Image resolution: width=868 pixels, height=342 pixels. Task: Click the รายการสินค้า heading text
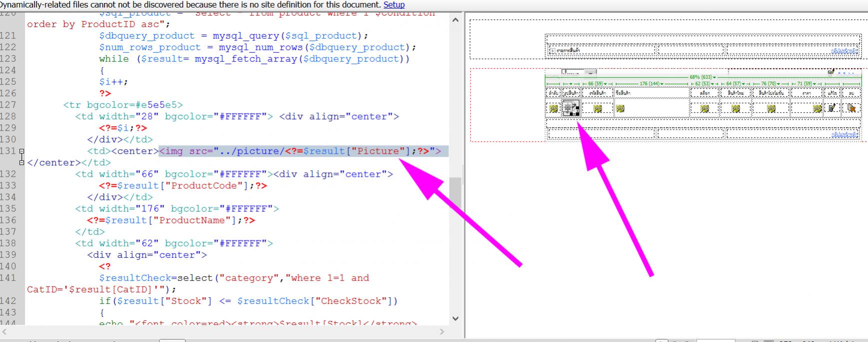click(x=568, y=51)
